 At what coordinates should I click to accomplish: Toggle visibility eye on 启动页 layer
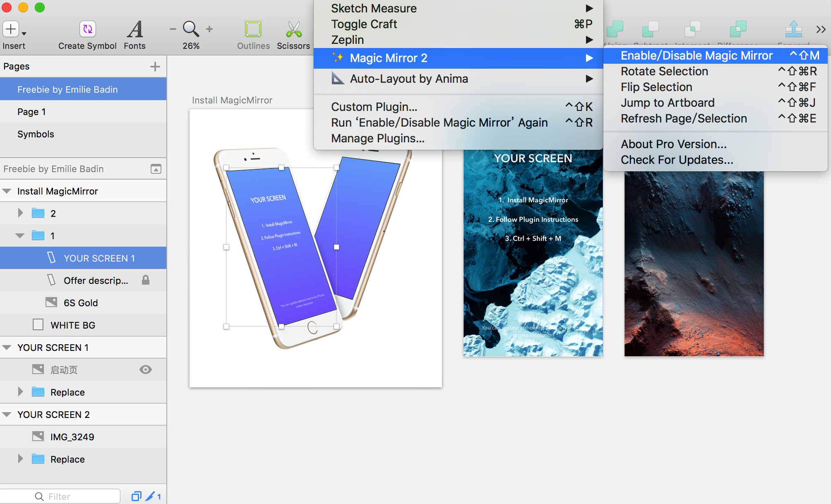click(x=146, y=370)
